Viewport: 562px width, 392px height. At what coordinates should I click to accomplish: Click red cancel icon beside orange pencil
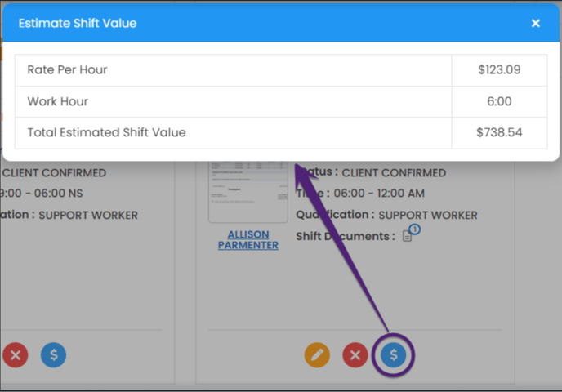click(x=355, y=355)
